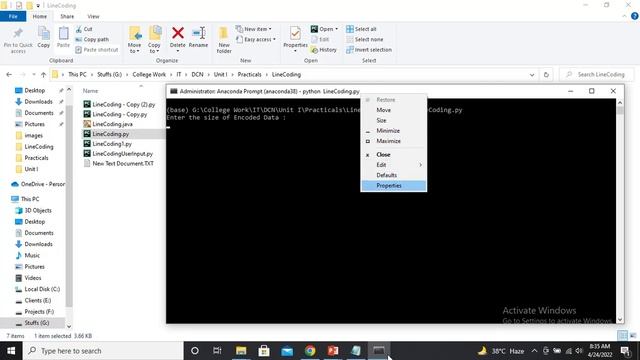Refresh the LineCoding folder view

pyautogui.click(x=546, y=75)
